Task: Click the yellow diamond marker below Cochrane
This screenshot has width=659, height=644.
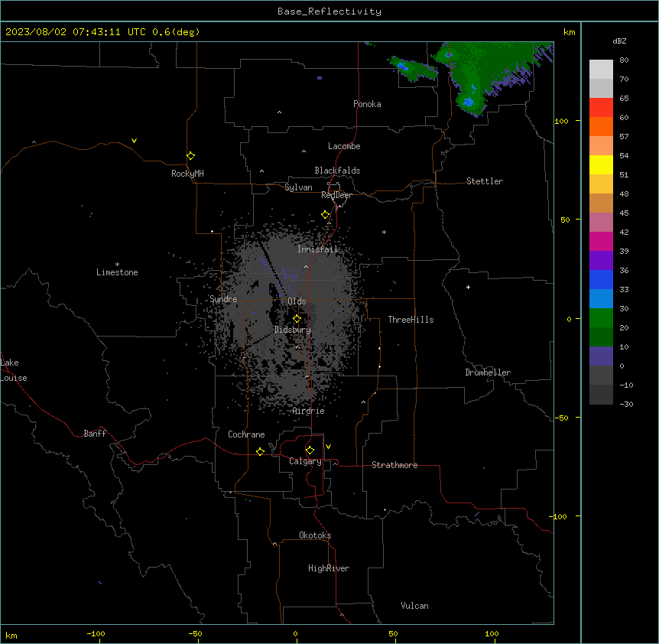Action: tap(260, 451)
